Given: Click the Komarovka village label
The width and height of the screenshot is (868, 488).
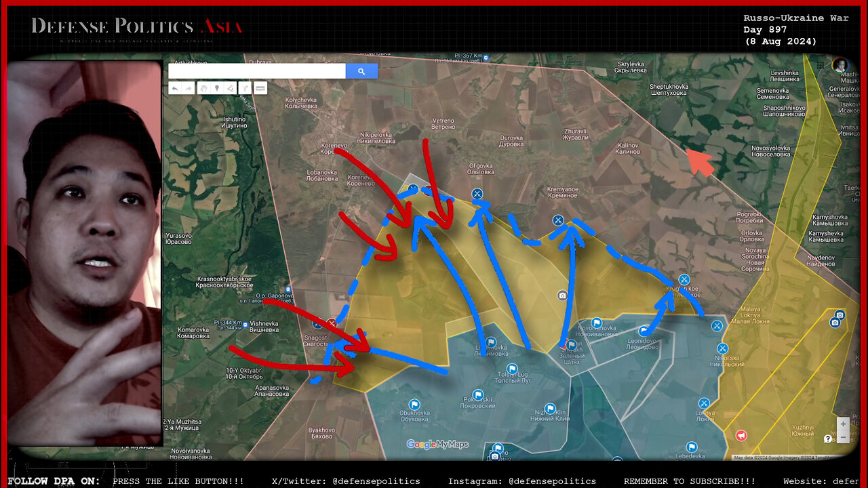Looking at the screenshot, I should pyautogui.click(x=193, y=332).
